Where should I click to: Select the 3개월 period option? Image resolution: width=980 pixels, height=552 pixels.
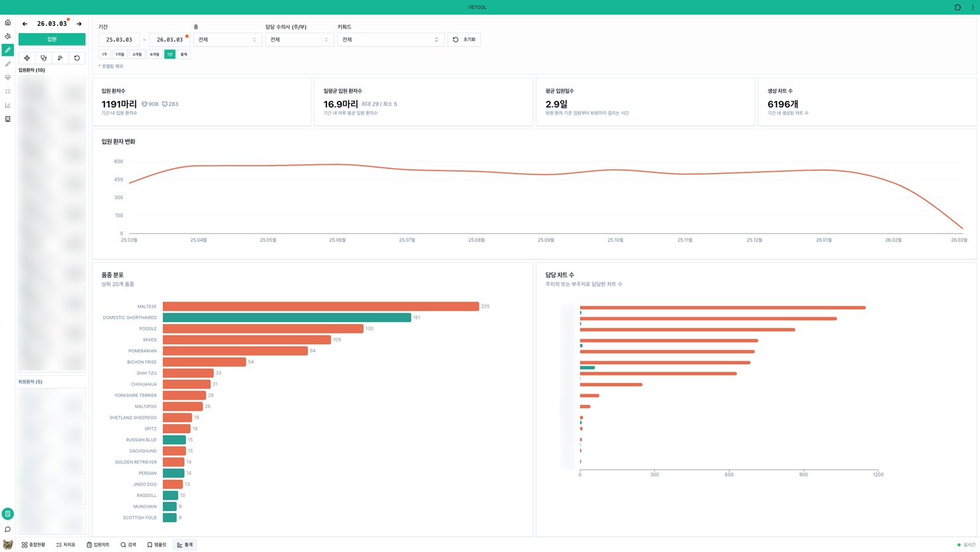pos(137,54)
